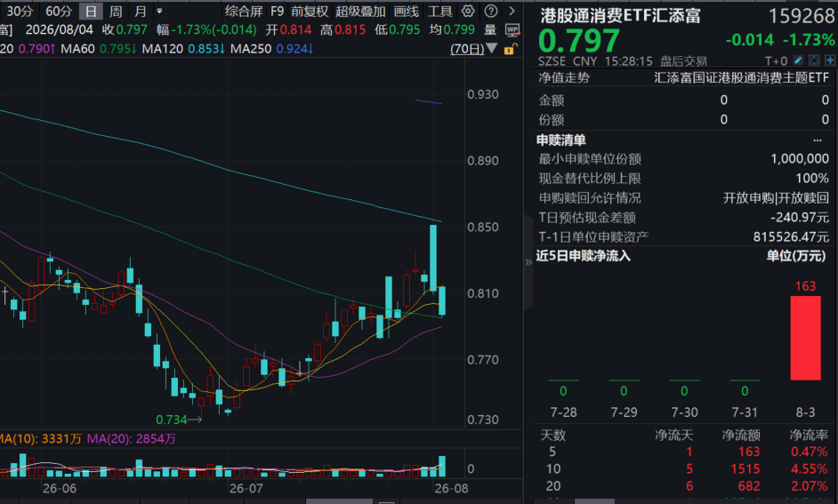The width and height of the screenshot is (838, 504).
Task: Click the 26-06 date axis label
Action: coord(60,489)
